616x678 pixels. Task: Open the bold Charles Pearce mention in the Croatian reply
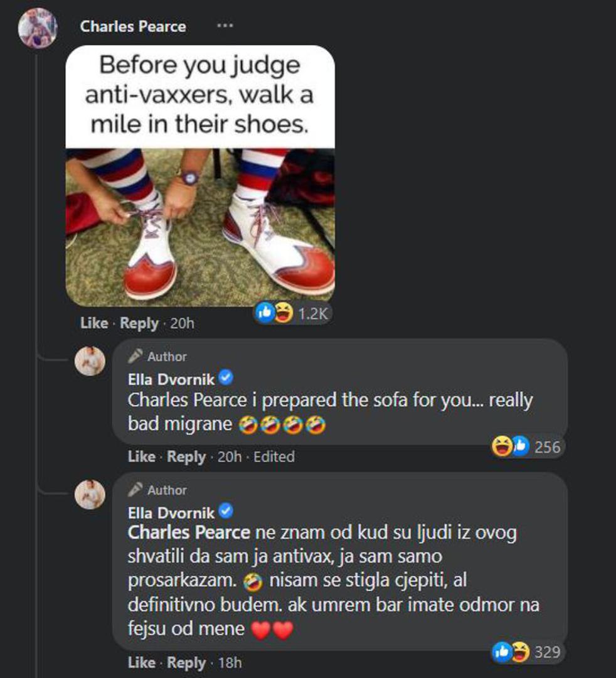click(189, 532)
